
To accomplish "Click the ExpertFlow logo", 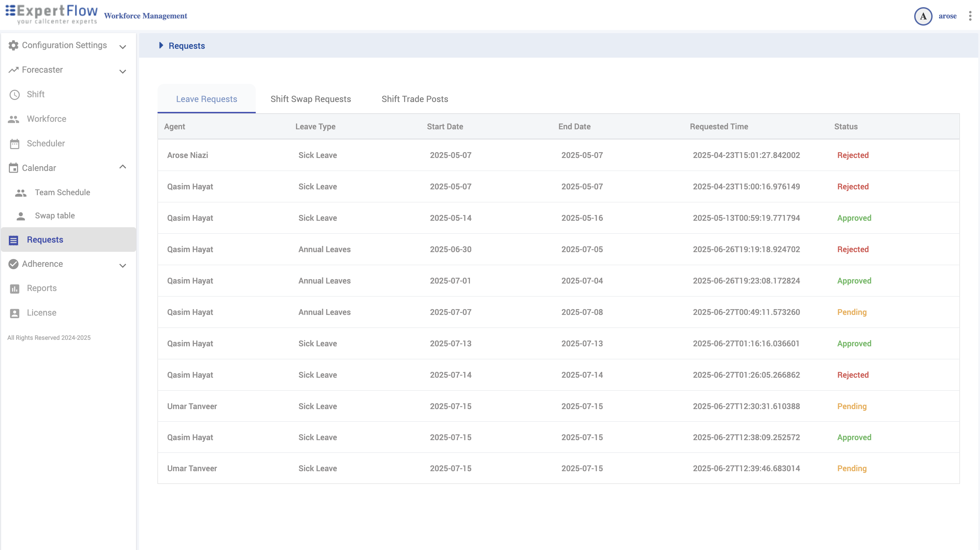I will [x=51, y=14].
